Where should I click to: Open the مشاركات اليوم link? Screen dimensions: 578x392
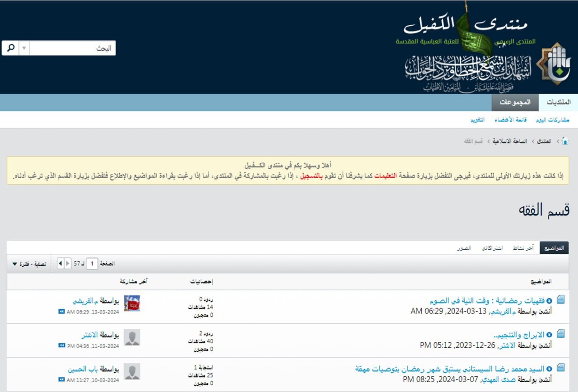[552, 120]
